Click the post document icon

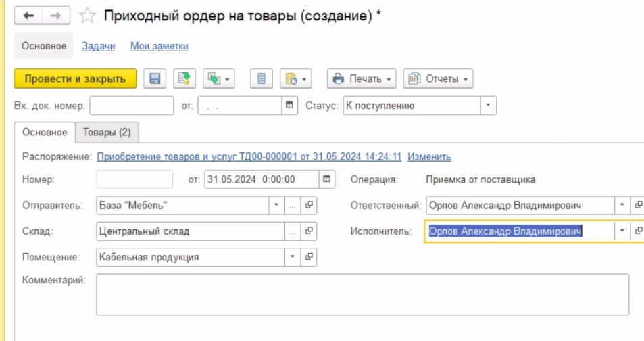[x=183, y=79]
